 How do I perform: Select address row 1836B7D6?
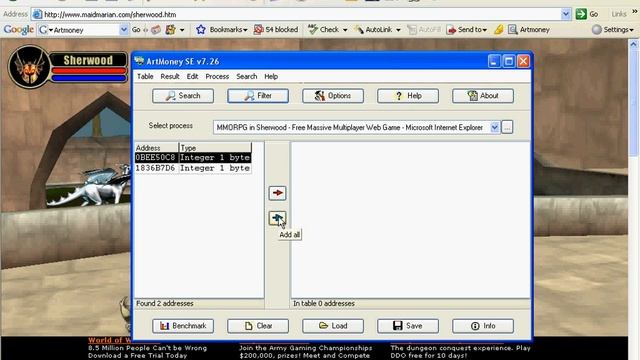coord(193,168)
